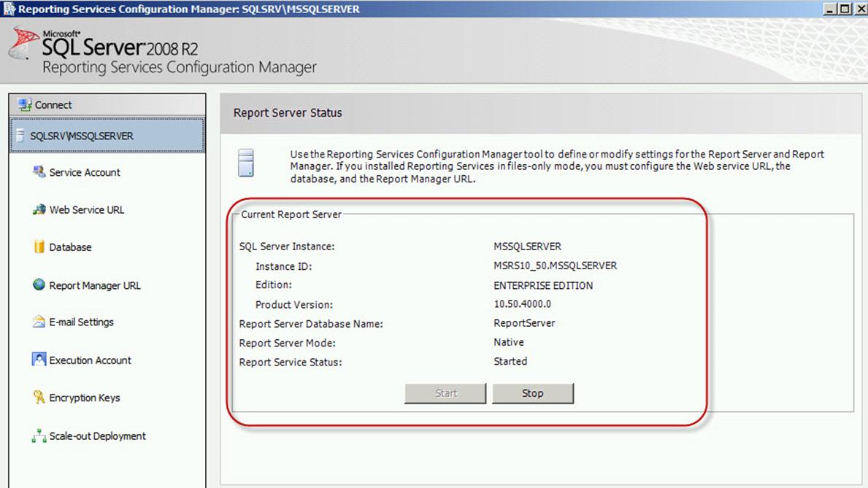Click the Report Service Status label
This screenshot has height=488, width=868.
[291, 363]
